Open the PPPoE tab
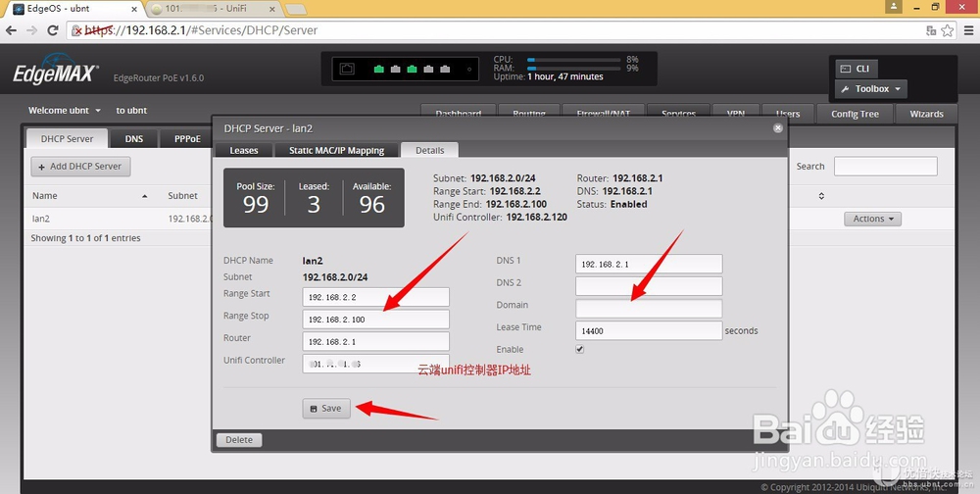Screen dimensions: 980x494 click(187, 139)
